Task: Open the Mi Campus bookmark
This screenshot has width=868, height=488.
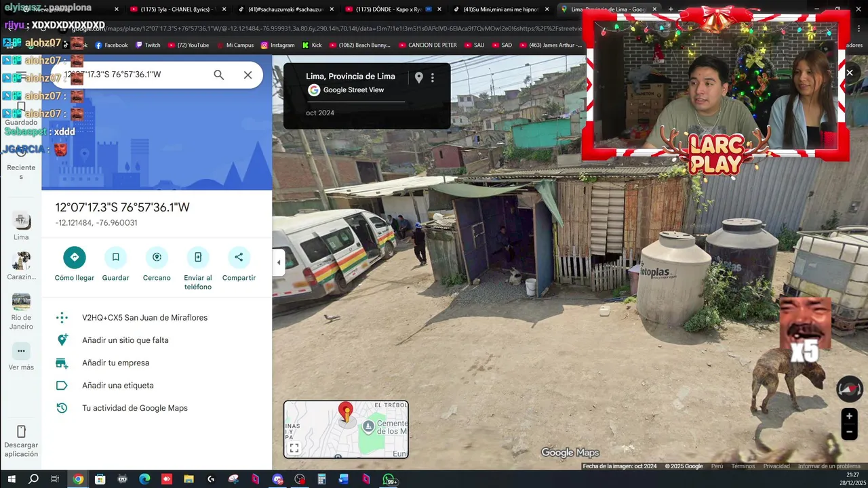Action: pos(235,45)
